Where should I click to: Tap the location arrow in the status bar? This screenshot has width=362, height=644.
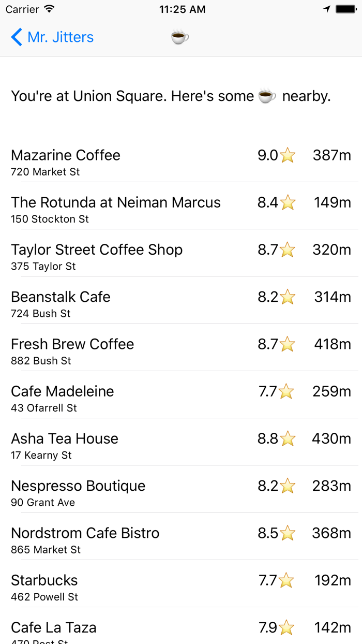point(326,9)
